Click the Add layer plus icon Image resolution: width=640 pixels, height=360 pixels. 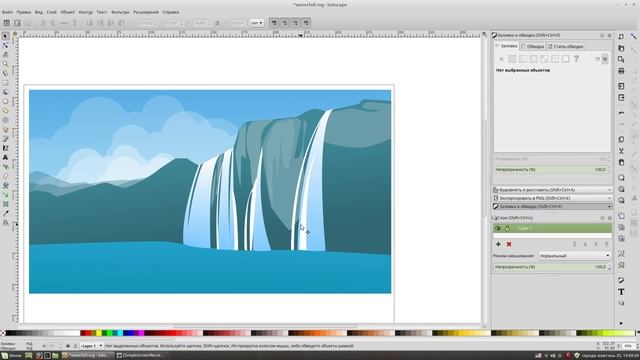click(x=498, y=244)
